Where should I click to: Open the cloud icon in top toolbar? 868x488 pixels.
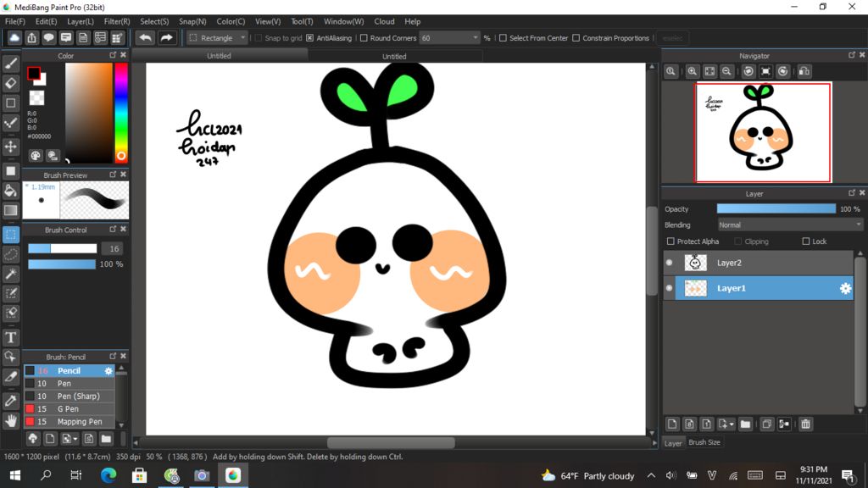coord(14,37)
